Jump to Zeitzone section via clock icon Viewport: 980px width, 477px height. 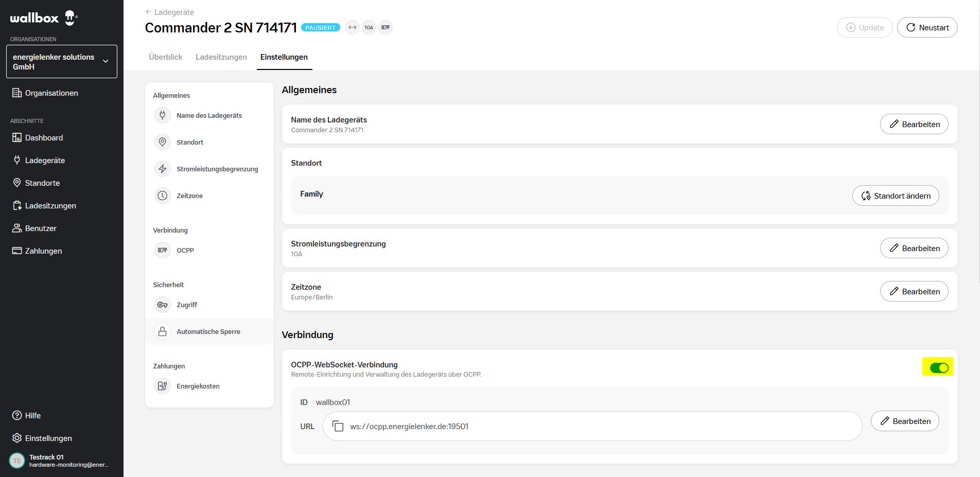coord(163,196)
